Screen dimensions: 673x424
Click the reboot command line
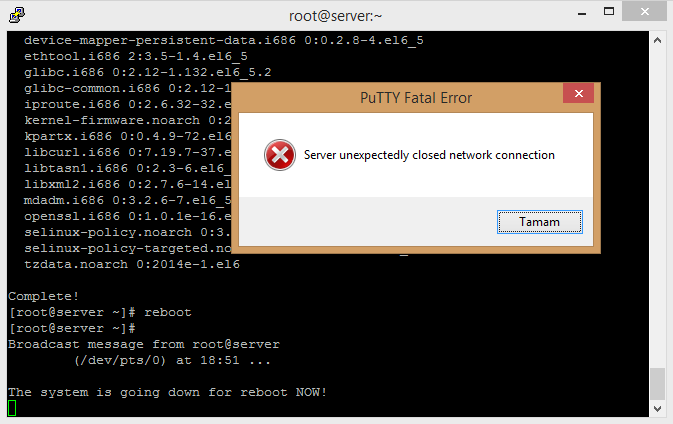100,312
